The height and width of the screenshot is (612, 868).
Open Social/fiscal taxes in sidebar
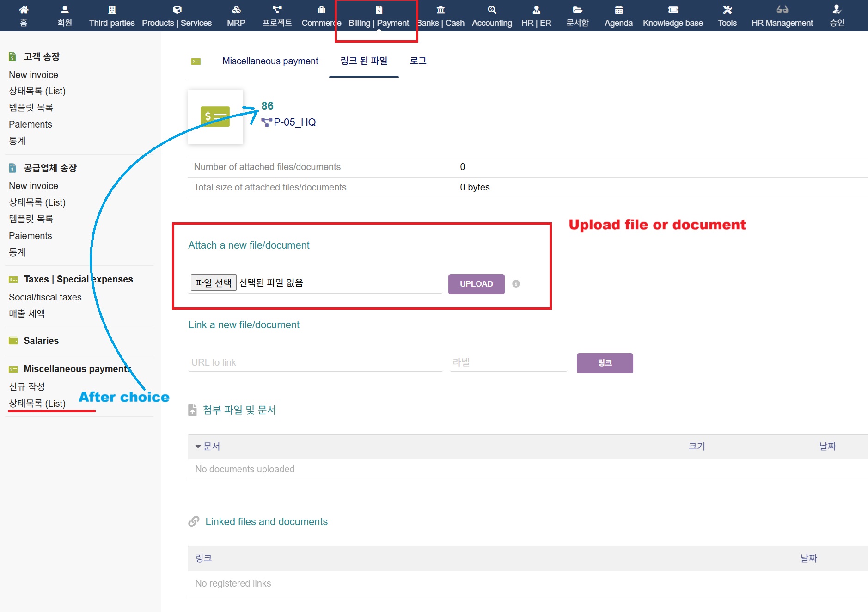coord(45,297)
